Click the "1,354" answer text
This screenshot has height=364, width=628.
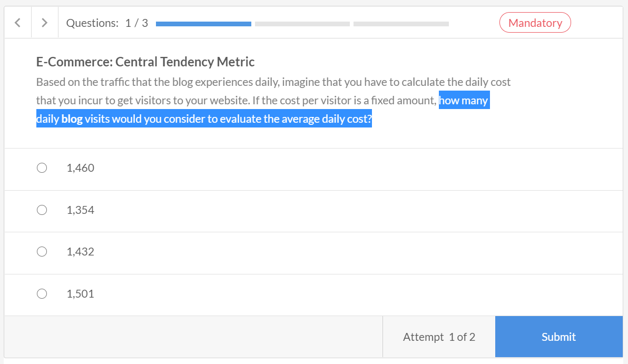pos(81,210)
